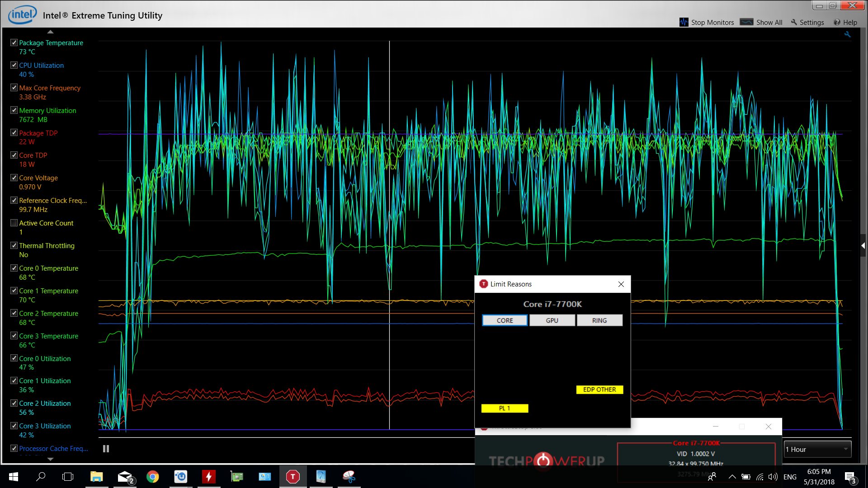Toggle Package TDP checkbox
The height and width of the screenshot is (488, 868).
pos(14,133)
